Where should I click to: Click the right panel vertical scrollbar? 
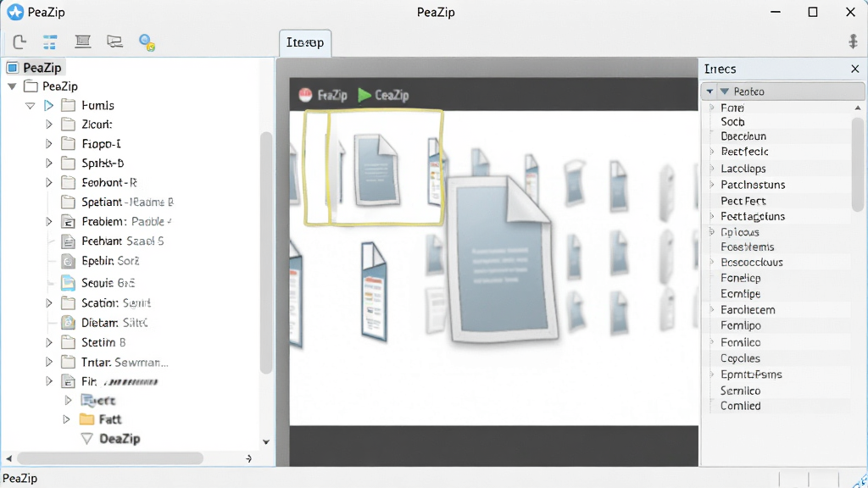tap(858, 164)
